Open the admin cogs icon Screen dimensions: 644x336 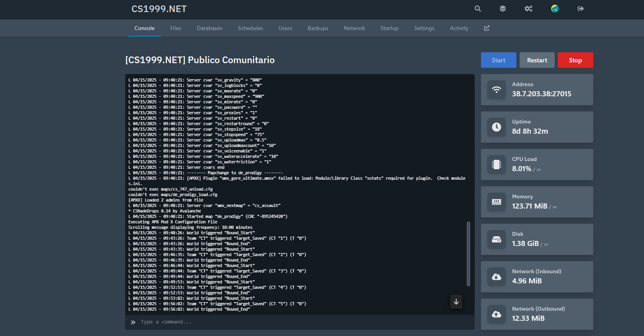(529, 9)
